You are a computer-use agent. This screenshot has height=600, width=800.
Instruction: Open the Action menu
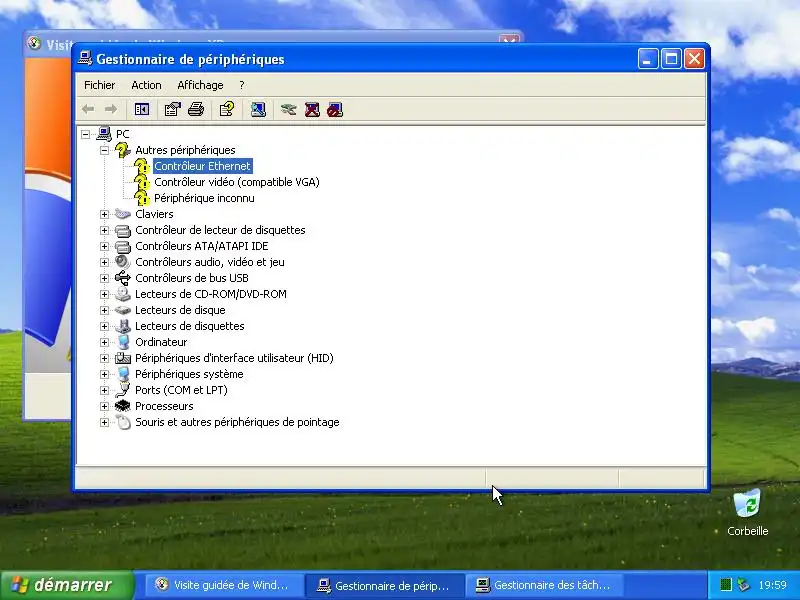tap(146, 85)
